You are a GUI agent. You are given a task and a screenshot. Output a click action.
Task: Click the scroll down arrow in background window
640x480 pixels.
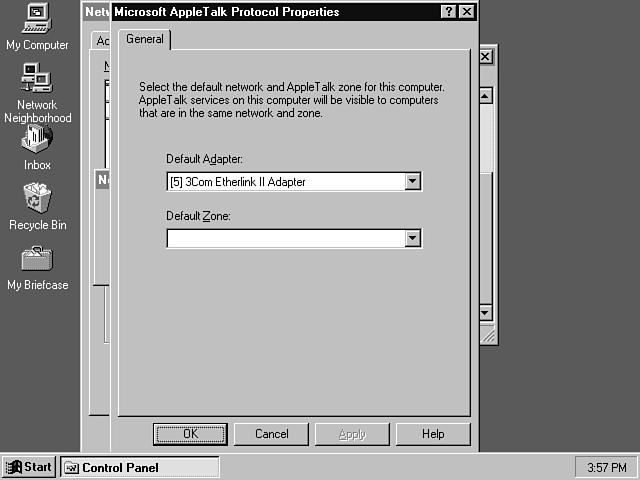486,313
